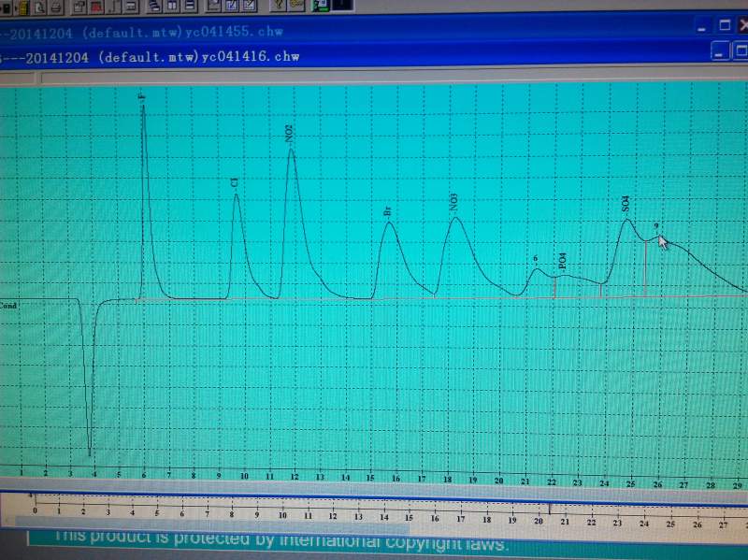Open help with the question-mark icon

pos(278,5)
